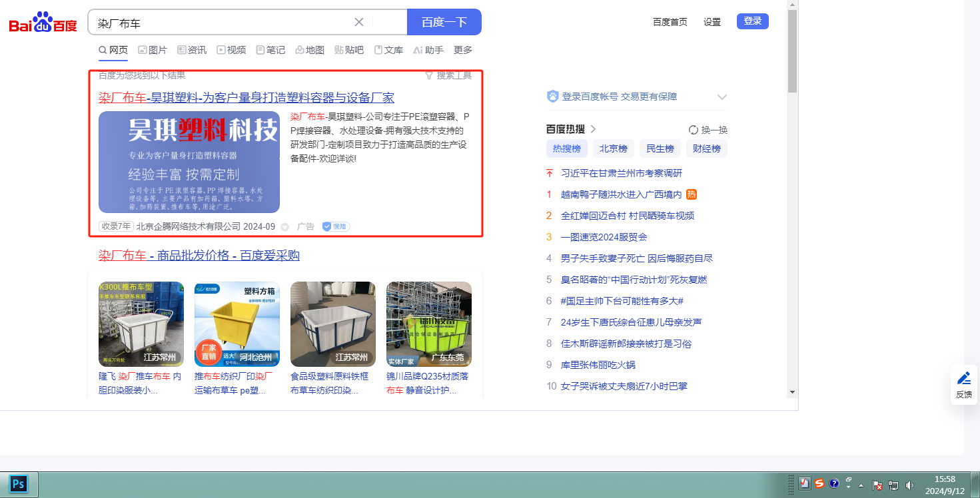
Task: Click the 热 badge beside 越南鸭子 headline
Action: [692, 194]
